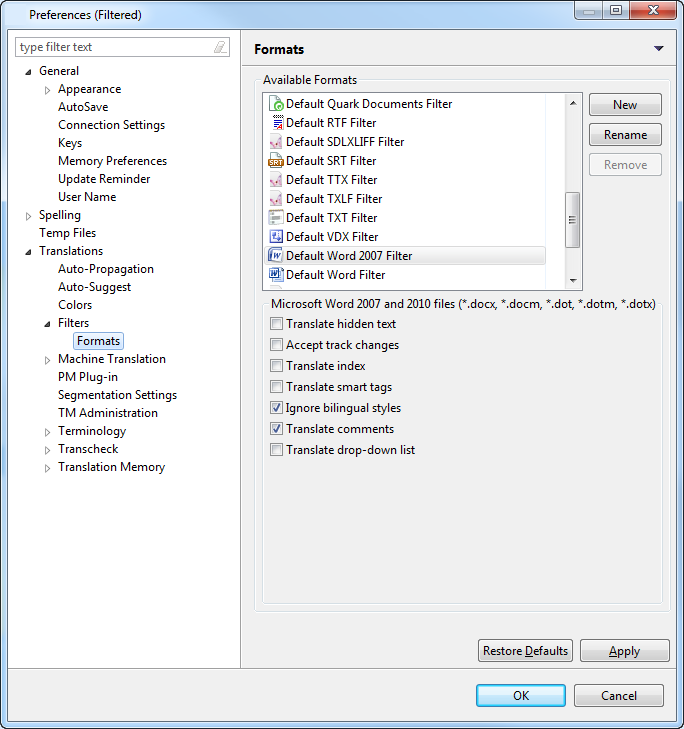Select the Formats tree item
684x729 pixels.
point(98,341)
